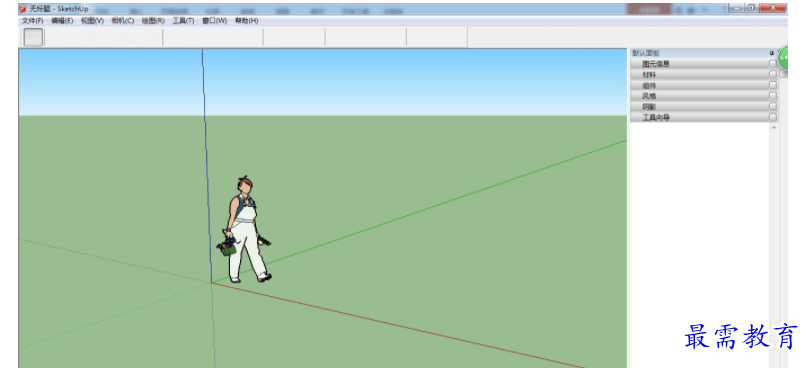The height and width of the screenshot is (368, 806).
Task: Open the 编辑(E) menu
Action: (x=62, y=21)
